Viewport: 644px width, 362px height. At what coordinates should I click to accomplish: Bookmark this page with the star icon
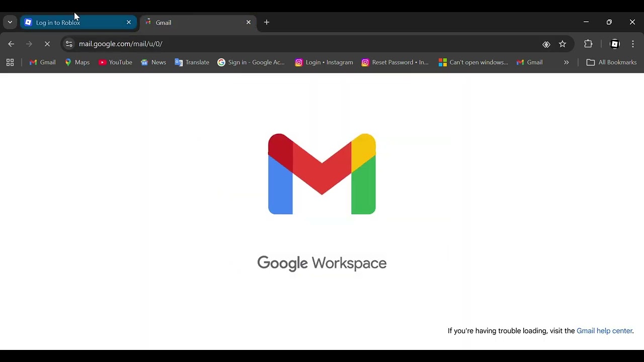562,44
